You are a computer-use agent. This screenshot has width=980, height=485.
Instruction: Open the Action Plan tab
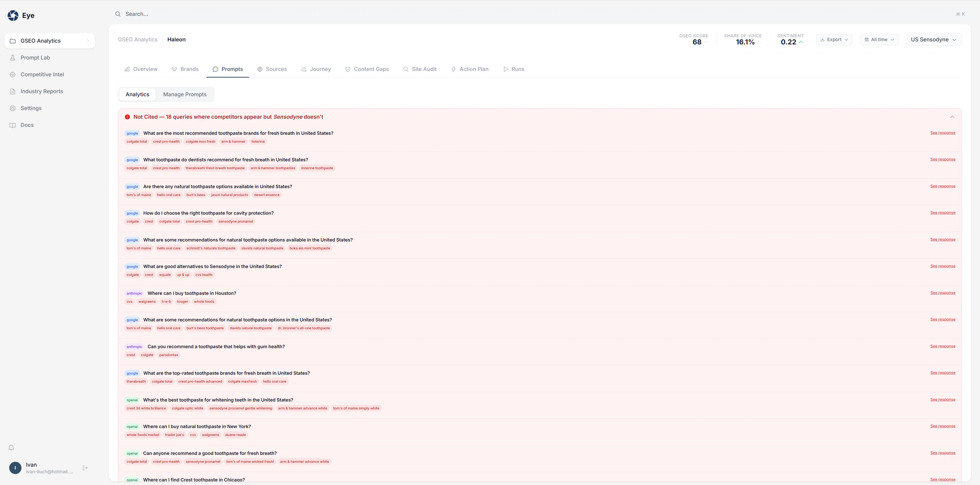point(469,69)
